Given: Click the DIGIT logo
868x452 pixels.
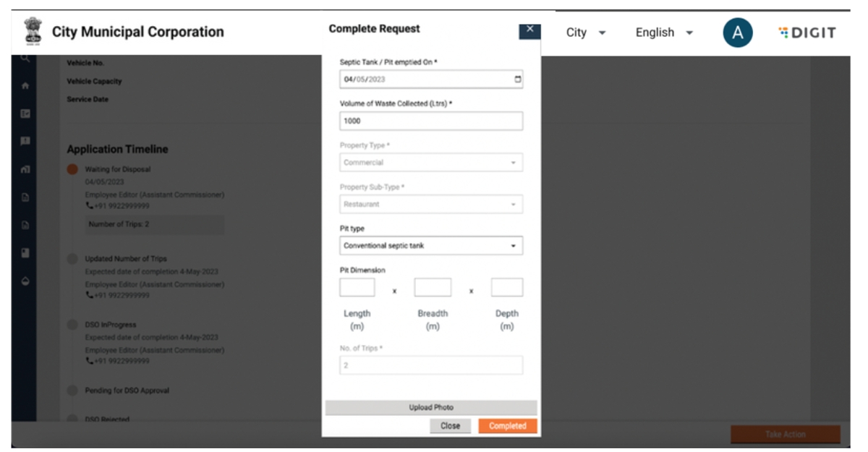Looking at the screenshot, I should (807, 33).
